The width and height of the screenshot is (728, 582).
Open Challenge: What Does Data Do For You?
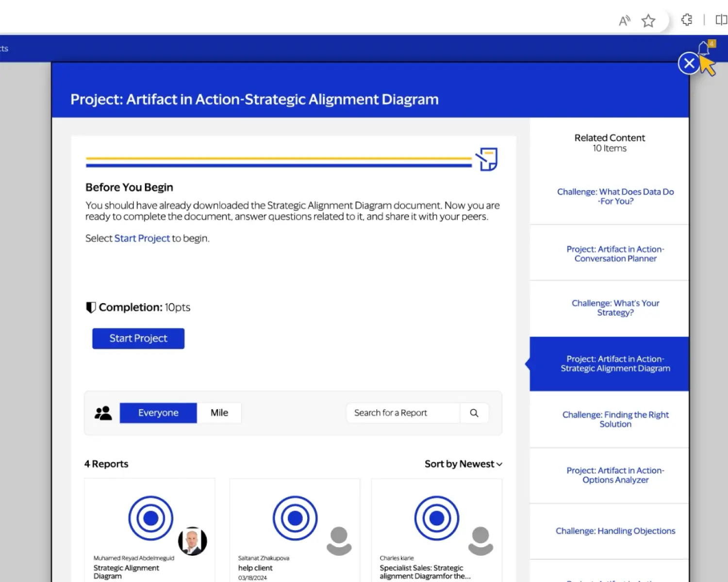pyautogui.click(x=615, y=196)
